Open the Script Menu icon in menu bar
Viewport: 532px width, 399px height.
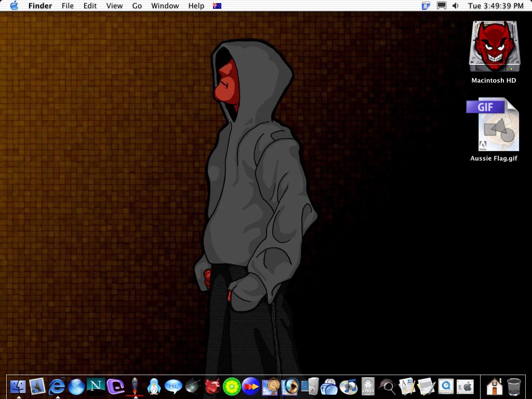point(426,6)
